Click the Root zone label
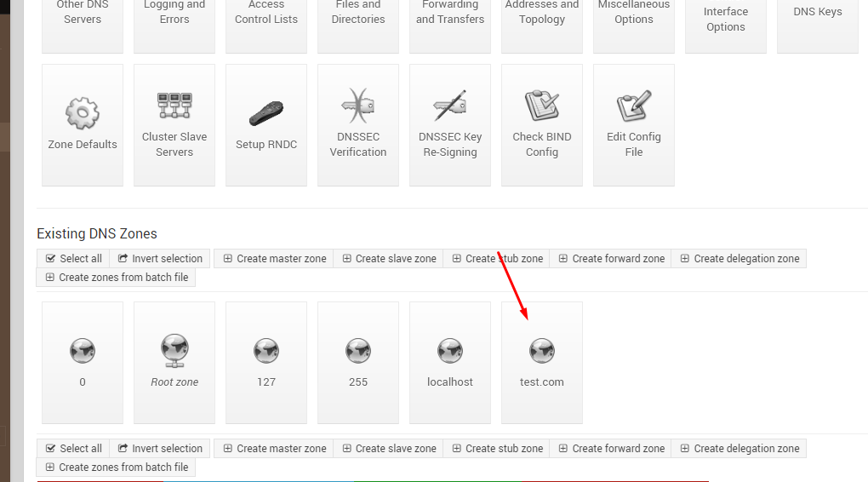This screenshot has width=868, height=482. (x=174, y=382)
